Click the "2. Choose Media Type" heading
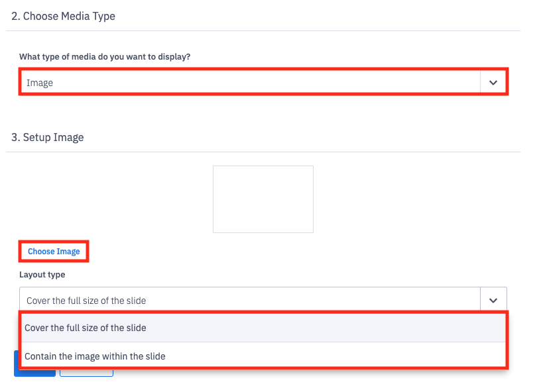 [x=64, y=16]
